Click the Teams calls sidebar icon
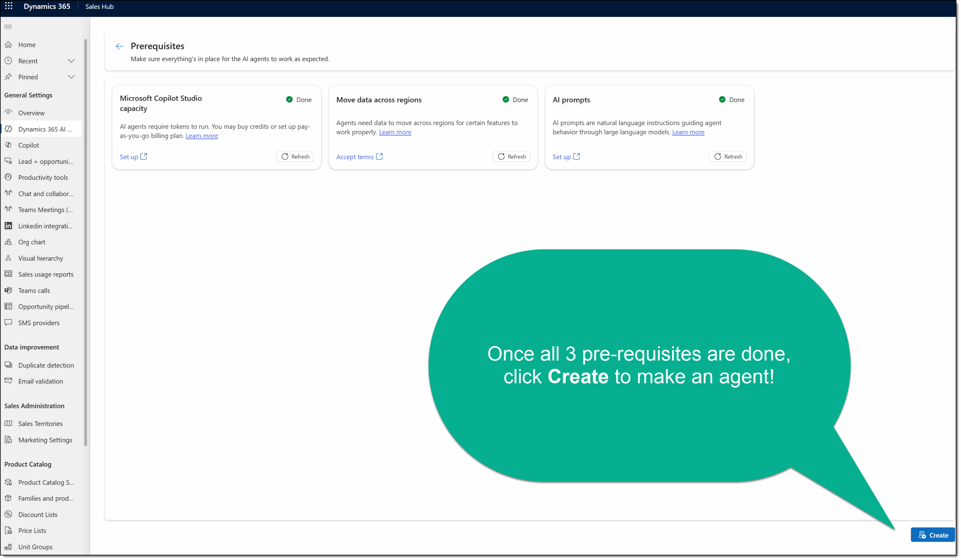 [8, 290]
